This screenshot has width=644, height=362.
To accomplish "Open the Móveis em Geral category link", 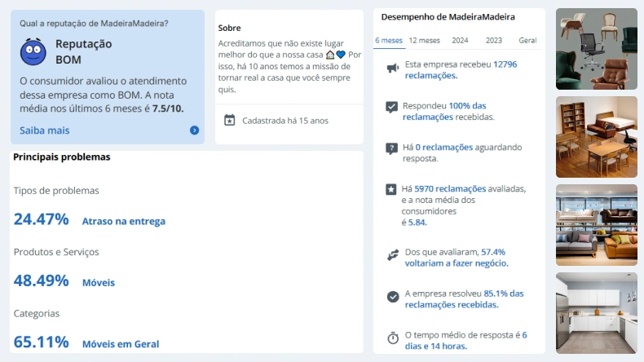I will 121,344.
